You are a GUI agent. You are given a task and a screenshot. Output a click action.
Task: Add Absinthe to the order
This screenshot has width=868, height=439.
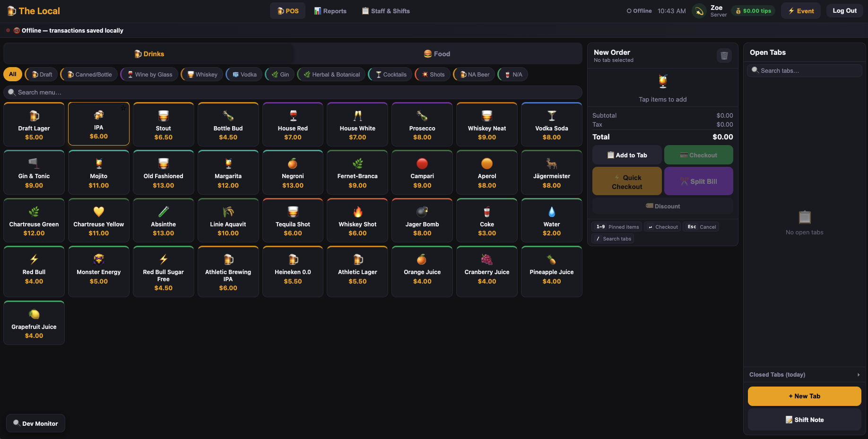164,221
